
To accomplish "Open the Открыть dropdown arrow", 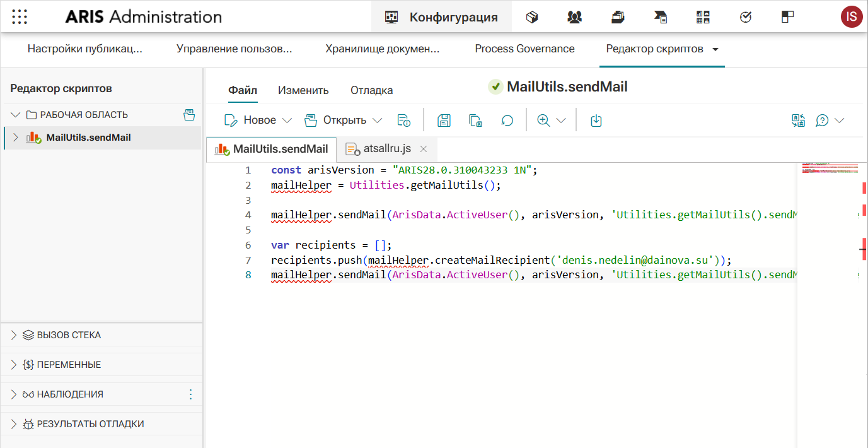I will pos(377,120).
